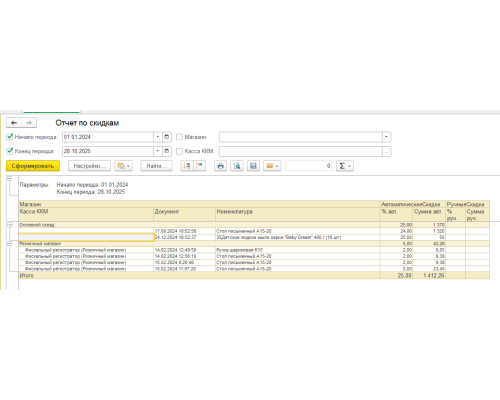500x400 pixels.
Task: Click the forward navigation arrow
Action: 29,123
